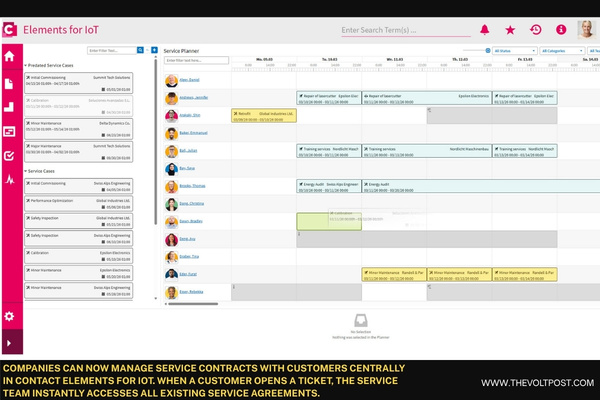The width and height of the screenshot is (600, 400).
Task: Click the service case filter text field
Action: point(112,51)
